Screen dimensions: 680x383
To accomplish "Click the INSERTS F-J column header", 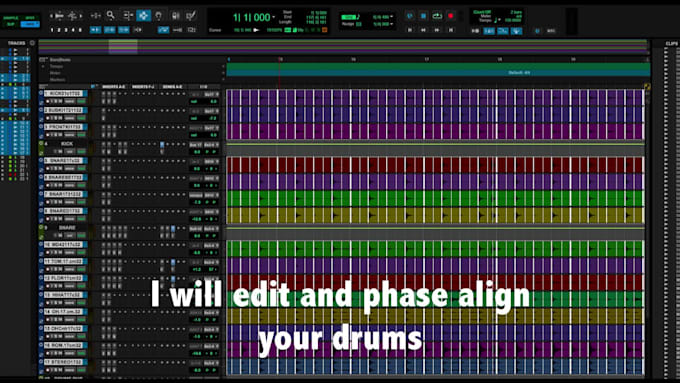I will click(143, 87).
